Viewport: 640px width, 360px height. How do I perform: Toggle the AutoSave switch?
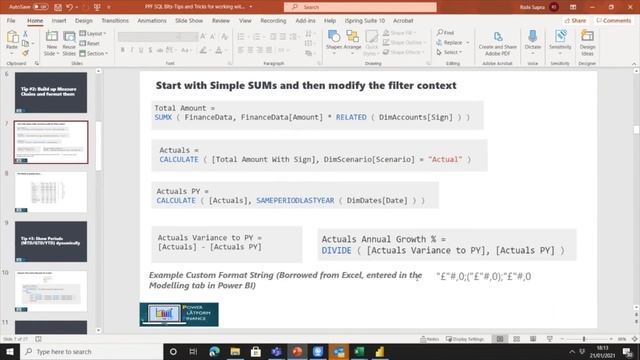click(40, 7)
